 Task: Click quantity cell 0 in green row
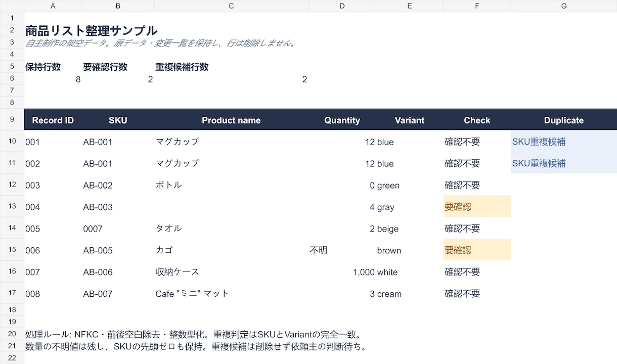pos(342,186)
